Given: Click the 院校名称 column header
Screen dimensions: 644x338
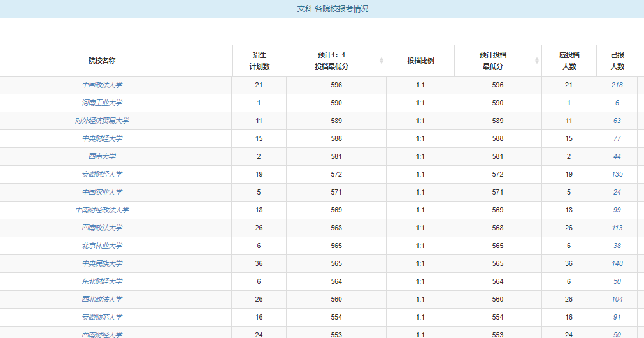Looking at the screenshot, I should pos(103,61).
